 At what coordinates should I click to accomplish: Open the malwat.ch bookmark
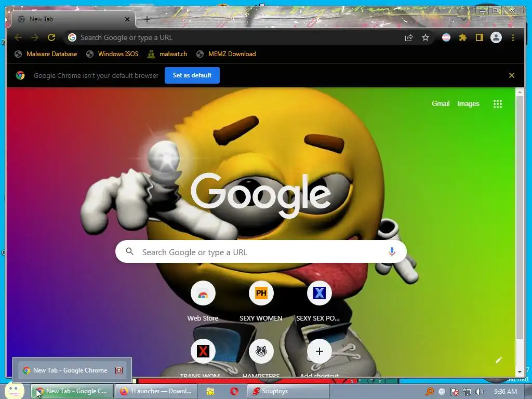(167, 54)
